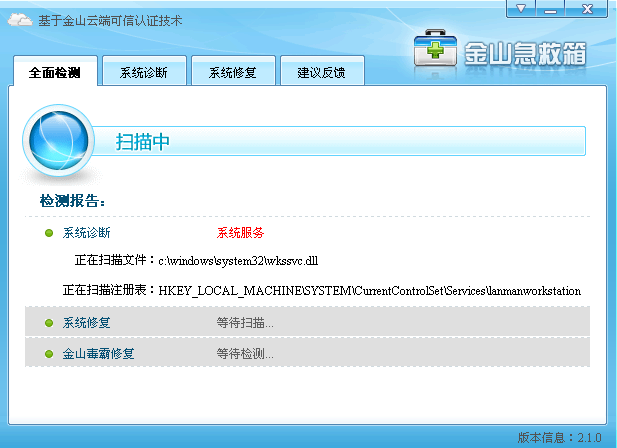Click the 正在扫描文件 label
Screen dimensions: 617x448
tap(115, 260)
